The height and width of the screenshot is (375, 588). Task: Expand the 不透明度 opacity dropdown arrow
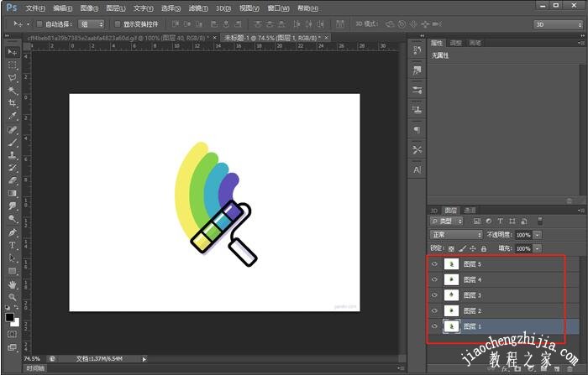click(538, 235)
